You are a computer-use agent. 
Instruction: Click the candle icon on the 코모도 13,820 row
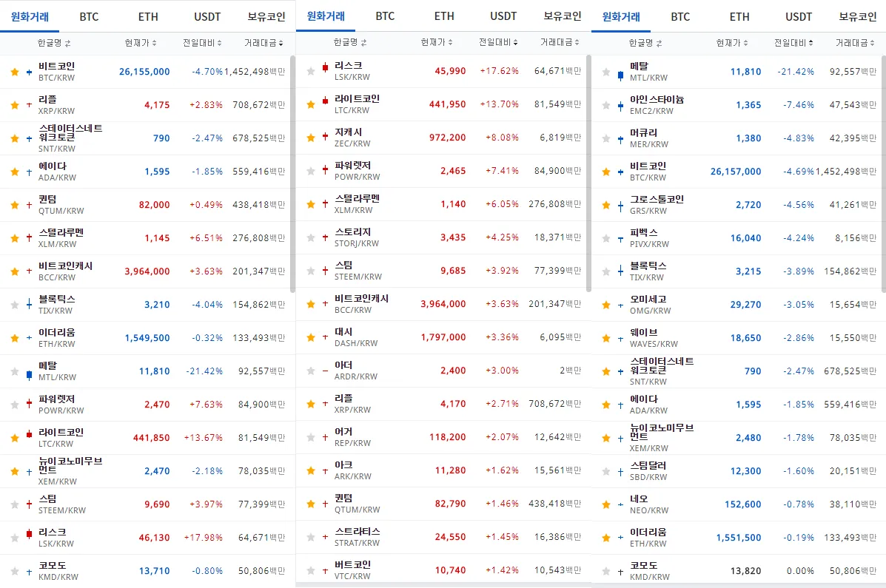click(x=620, y=572)
